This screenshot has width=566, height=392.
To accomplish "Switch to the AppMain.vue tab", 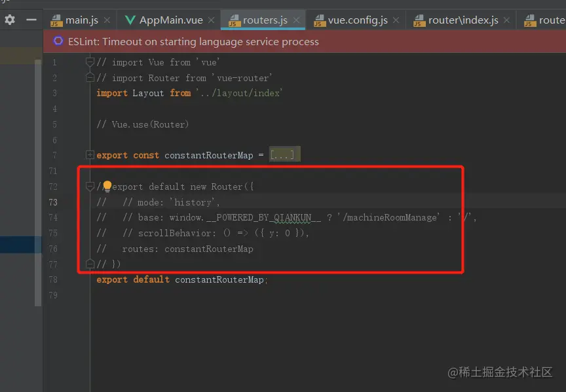I will tap(171, 20).
